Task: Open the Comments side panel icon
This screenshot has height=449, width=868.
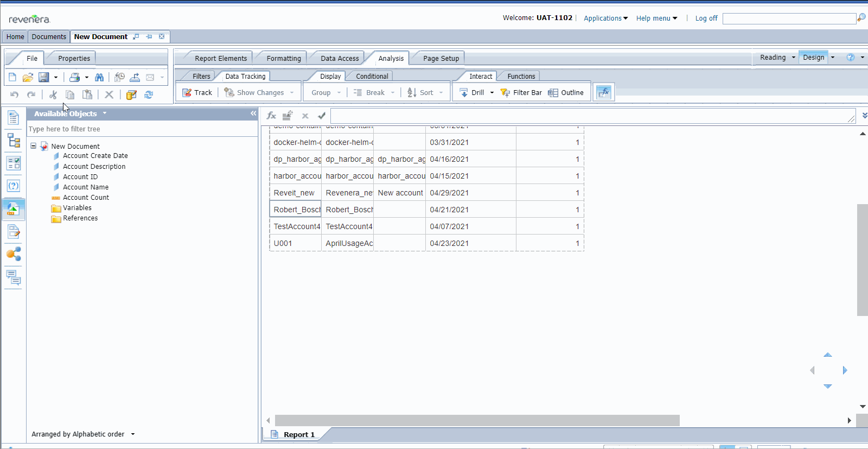Action: 14,277
